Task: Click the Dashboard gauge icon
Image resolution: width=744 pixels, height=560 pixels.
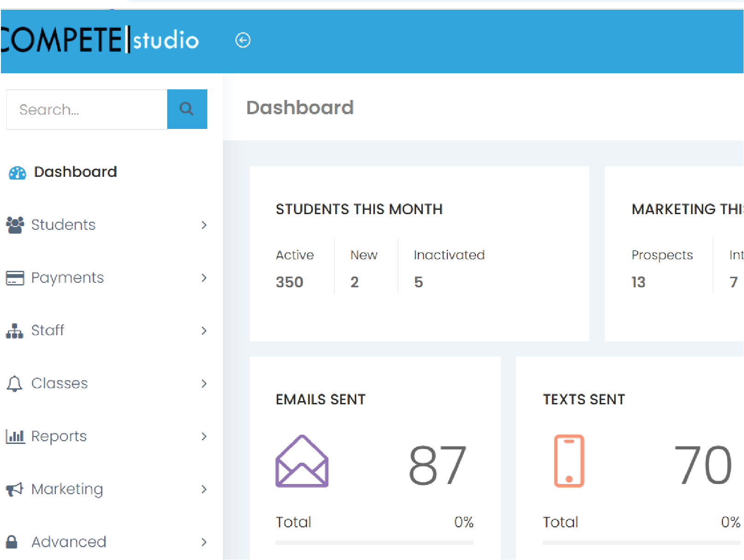Action: pyautogui.click(x=18, y=173)
